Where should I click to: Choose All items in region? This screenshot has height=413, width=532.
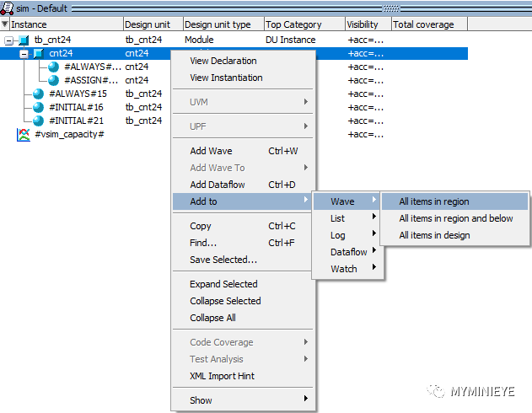tap(434, 201)
